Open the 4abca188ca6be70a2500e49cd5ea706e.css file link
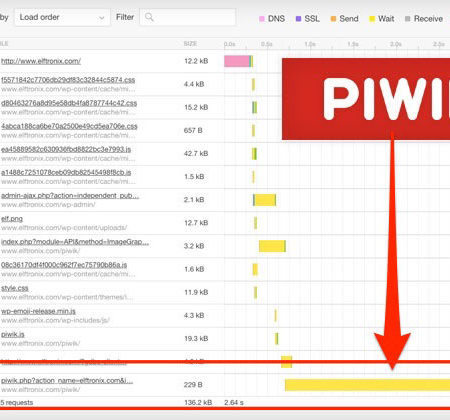 tap(69, 126)
